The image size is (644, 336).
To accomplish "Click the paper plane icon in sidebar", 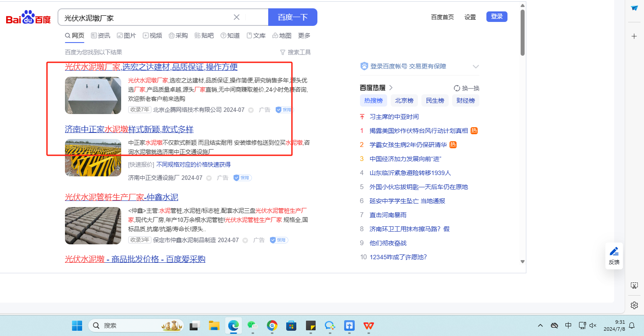I will pos(634,8).
